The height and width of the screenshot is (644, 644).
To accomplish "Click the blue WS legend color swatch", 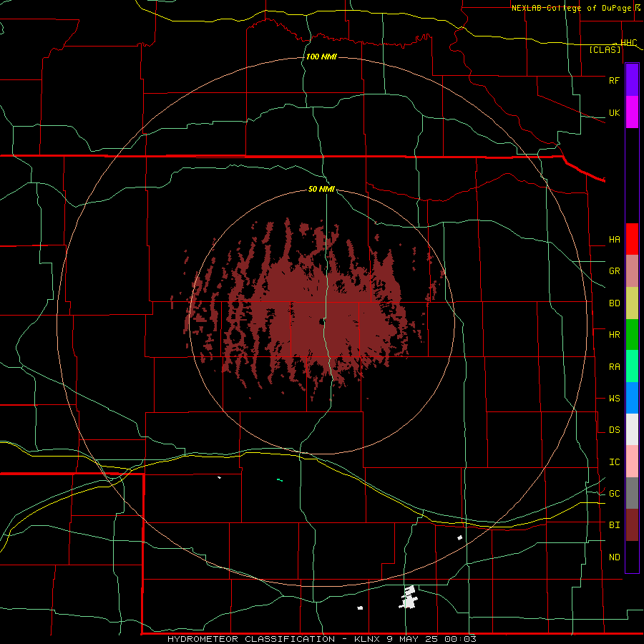I will point(632,398).
